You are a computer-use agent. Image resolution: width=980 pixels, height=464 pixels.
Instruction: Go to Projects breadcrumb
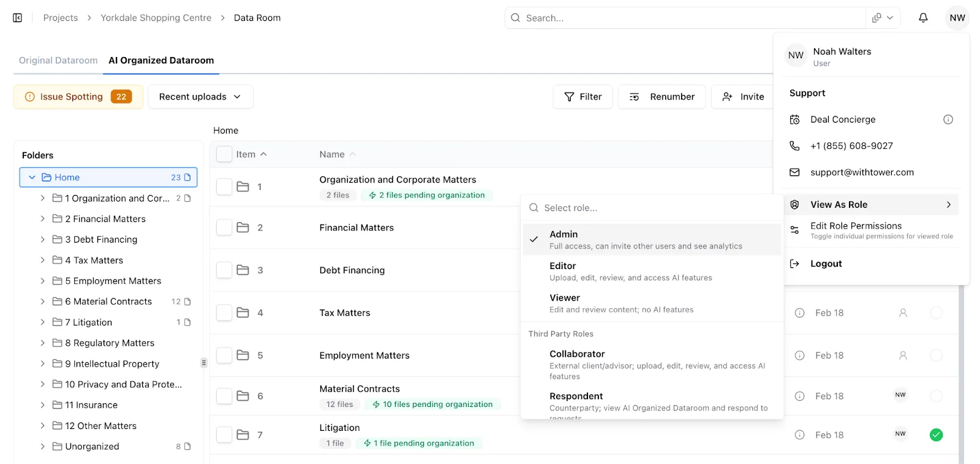61,18
